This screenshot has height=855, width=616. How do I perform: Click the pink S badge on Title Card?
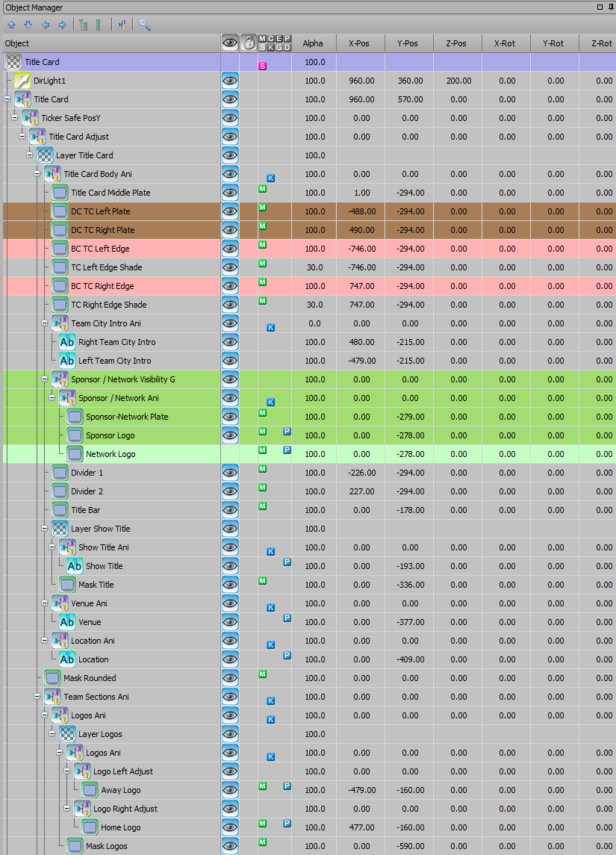[263, 66]
